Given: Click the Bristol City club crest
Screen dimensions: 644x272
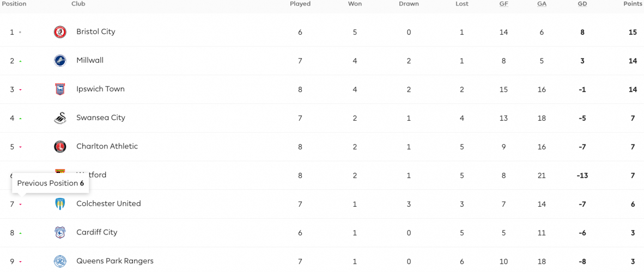Looking at the screenshot, I should pos(60,32).
